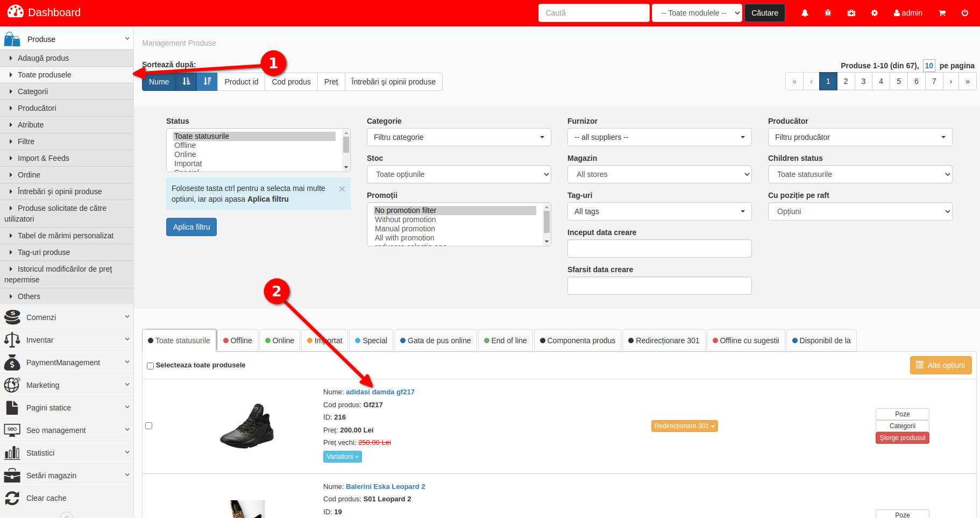Click the black sneaker product thumbnail
The height and width of the screenshot is (518, 980).
[x=247, y=425]
